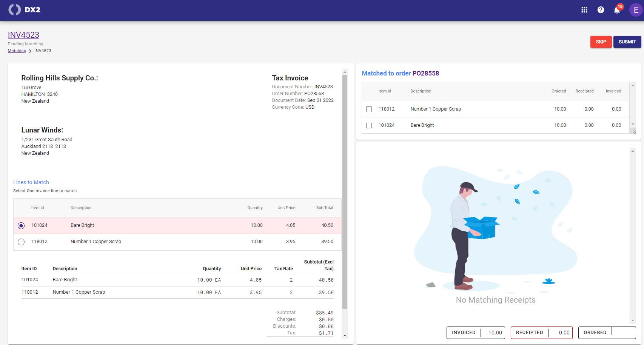Open the apps grid menu
The width and height of the screenshot is (644, 345).
coord(584,10)
